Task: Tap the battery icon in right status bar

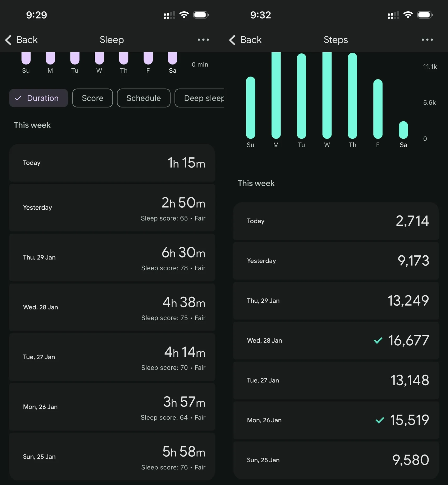Action: pos(425,15)
